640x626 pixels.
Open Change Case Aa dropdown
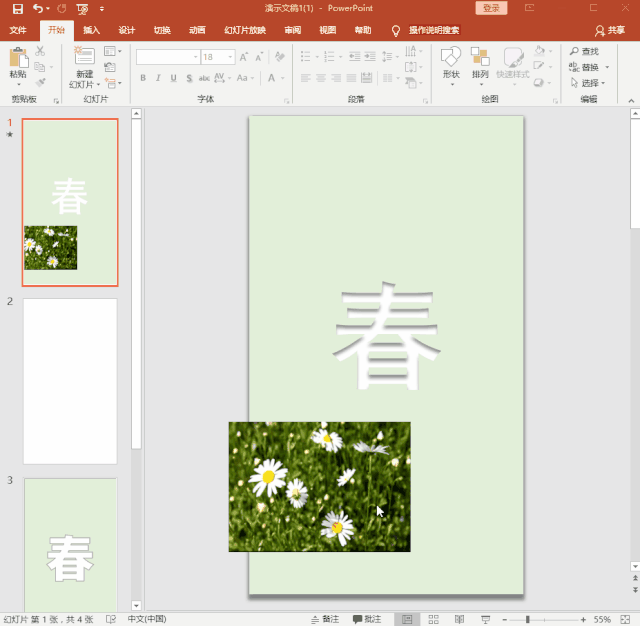pyautogui.click(x=245, y=78)
